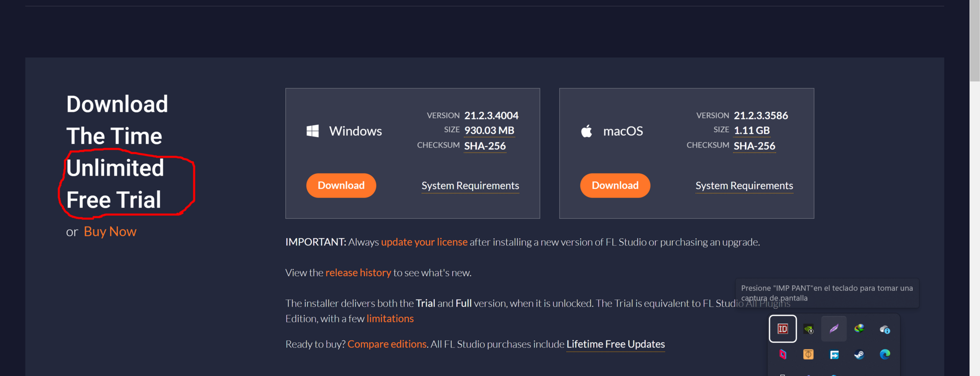Open macOS System Requirements link
This screenshot has width=980, height=376.
tap(744, 186)
